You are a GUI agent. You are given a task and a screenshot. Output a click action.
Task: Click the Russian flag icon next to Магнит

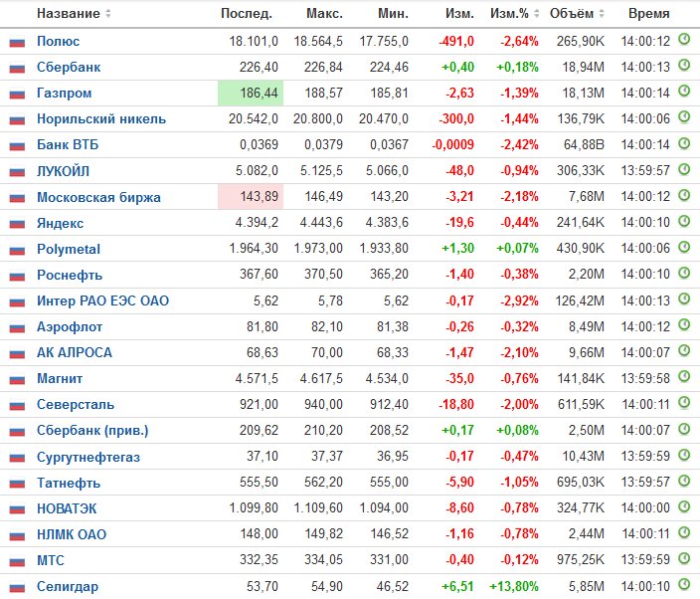pyautogui.click(x=17, y=379)
